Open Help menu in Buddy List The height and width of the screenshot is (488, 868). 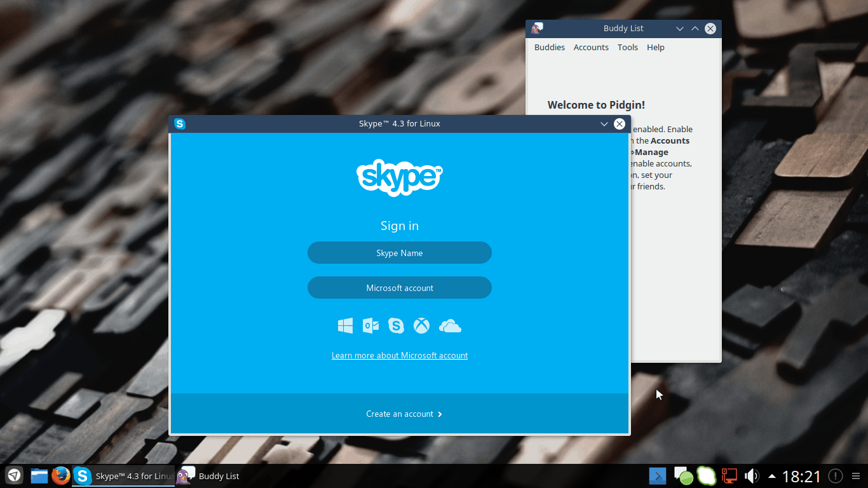(x=656, y=48)
